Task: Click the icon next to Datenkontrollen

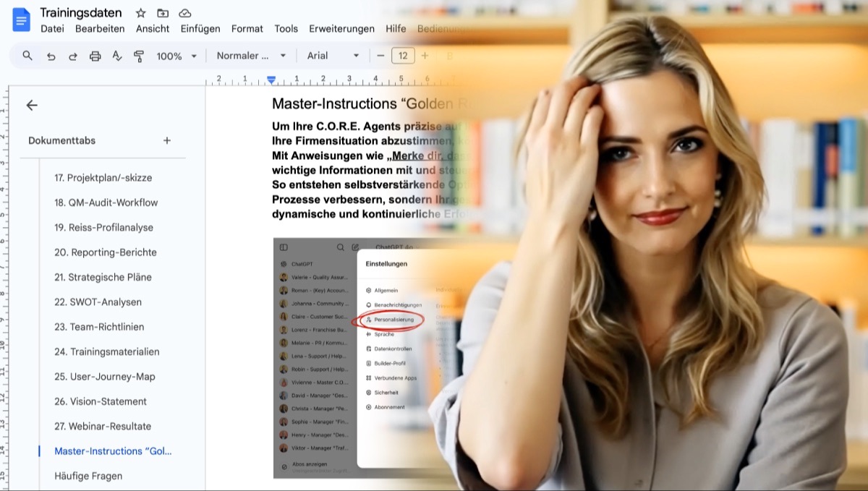Action: pyautogui.click(x=369, y=349)
